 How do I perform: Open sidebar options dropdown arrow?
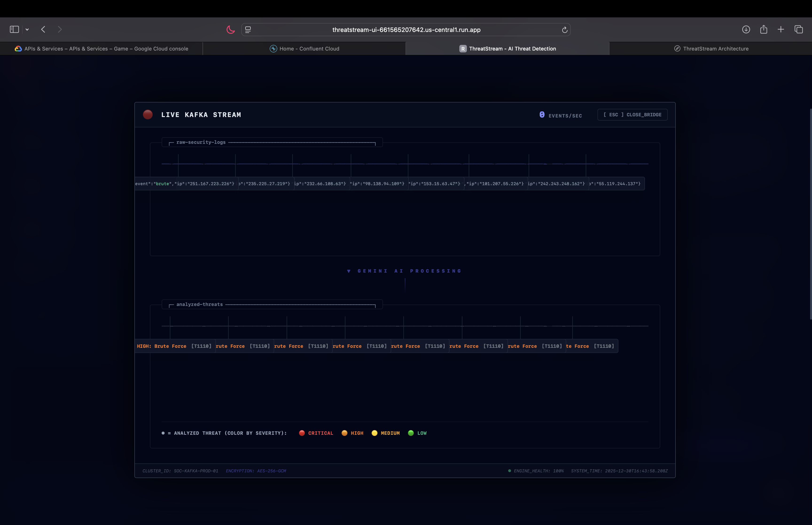[x=27, y=30]
